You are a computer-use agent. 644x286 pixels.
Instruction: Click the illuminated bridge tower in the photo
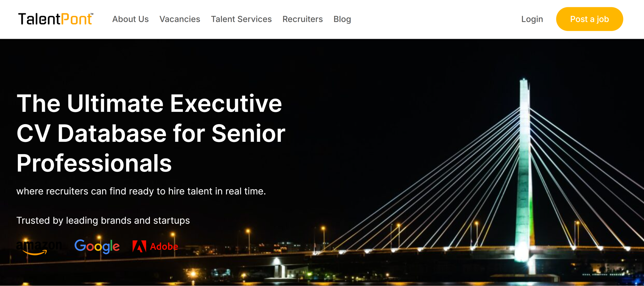click(x=524, y=164)
